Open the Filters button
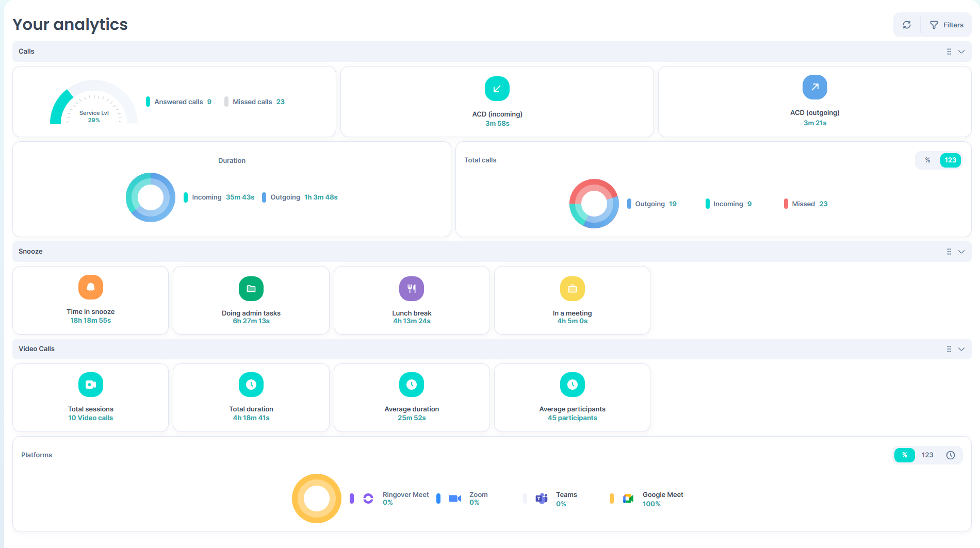Viewport: 980px width, 548px height. (946, 25)
